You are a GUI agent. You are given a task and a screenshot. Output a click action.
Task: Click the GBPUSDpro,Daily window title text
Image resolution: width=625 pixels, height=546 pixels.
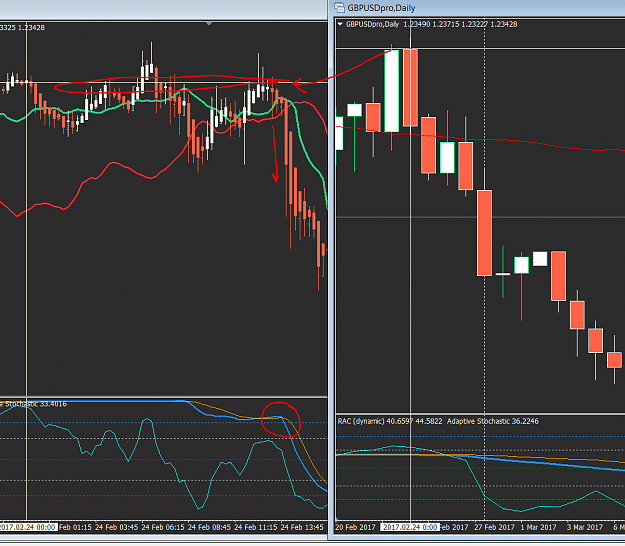[381, 8]
